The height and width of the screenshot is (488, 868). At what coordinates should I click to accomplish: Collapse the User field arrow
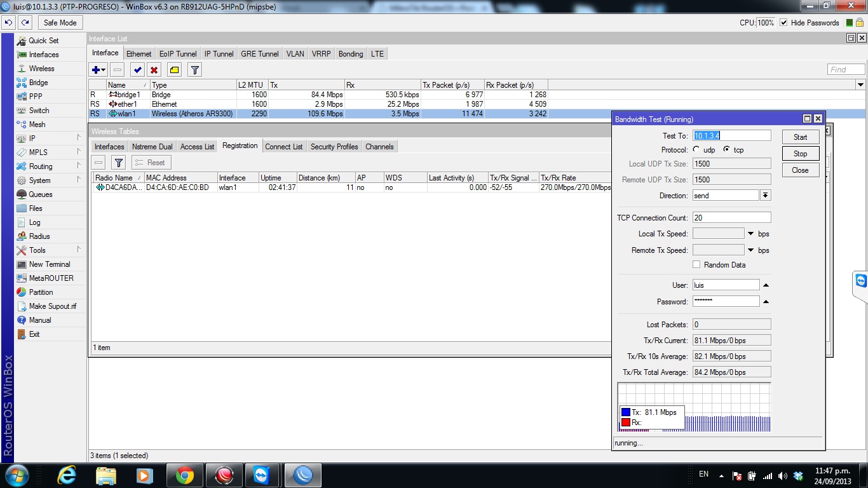point(766,285)
